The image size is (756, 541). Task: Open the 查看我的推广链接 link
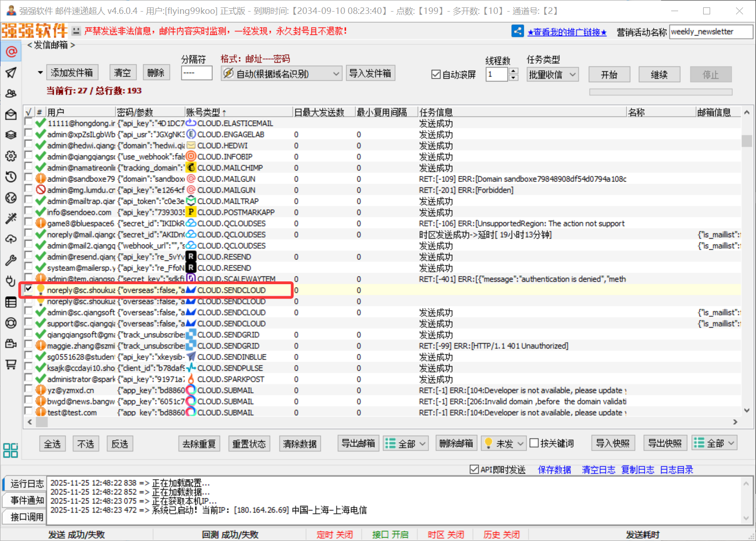coord(567,32)
